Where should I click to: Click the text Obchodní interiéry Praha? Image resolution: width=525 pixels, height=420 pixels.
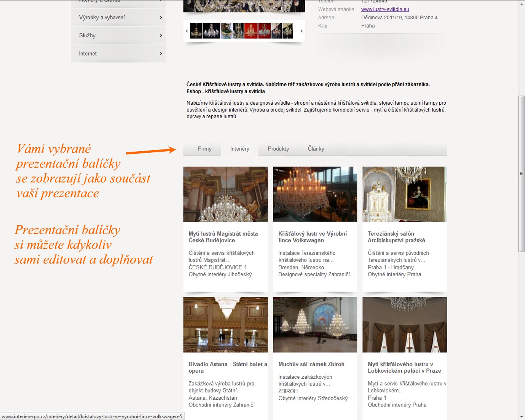(x=397, y=405)
